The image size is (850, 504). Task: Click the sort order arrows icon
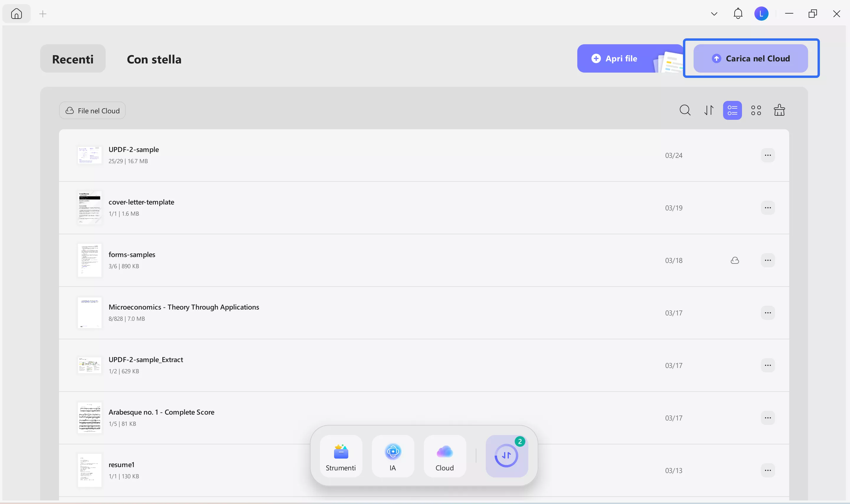pos(709,110)
